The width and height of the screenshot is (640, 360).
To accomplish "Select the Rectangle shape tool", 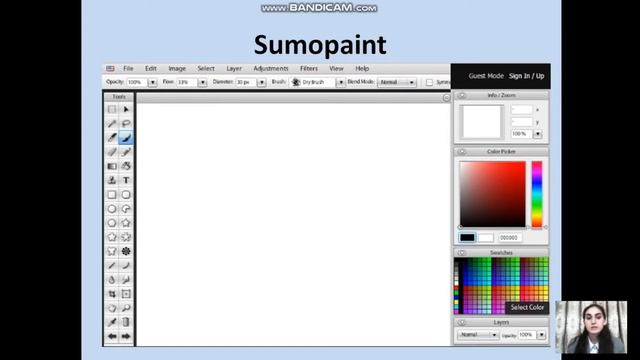I will coord(112,195).
